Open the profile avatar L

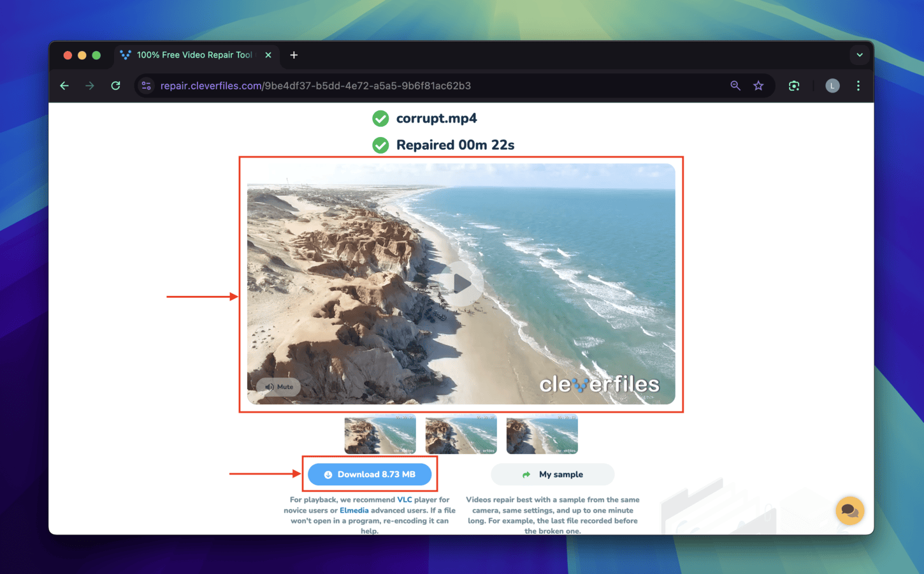[x=832, y=85]
